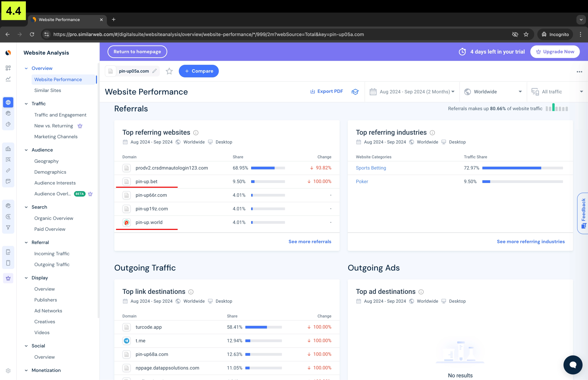Click the graduation cap education icon
588x380 pixels.
(x=355, y=92)
